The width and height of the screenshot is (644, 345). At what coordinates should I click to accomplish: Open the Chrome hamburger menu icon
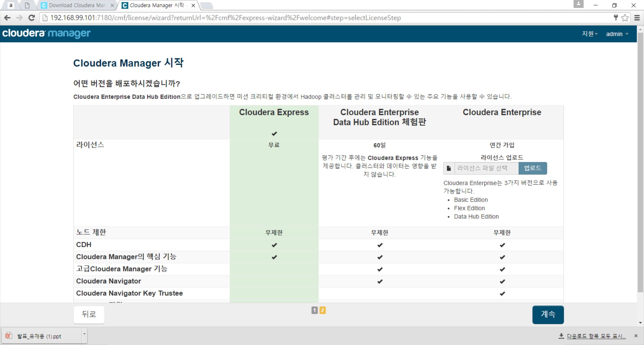point(637,18)
